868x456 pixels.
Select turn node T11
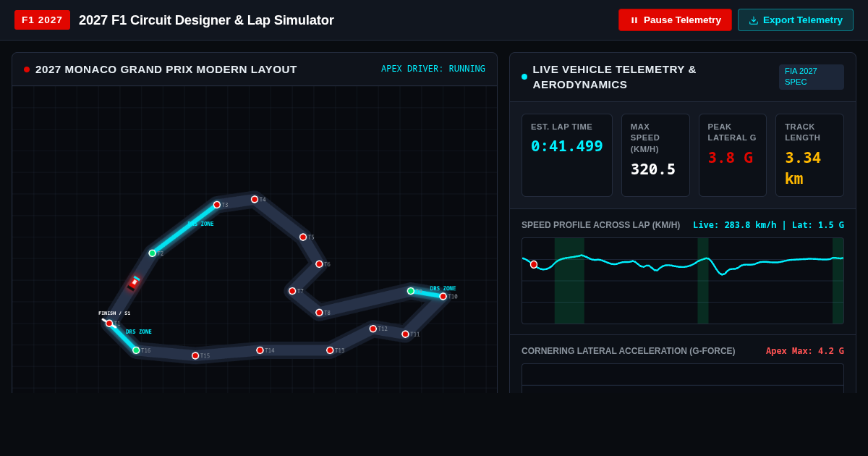click(x=405, y=334)
